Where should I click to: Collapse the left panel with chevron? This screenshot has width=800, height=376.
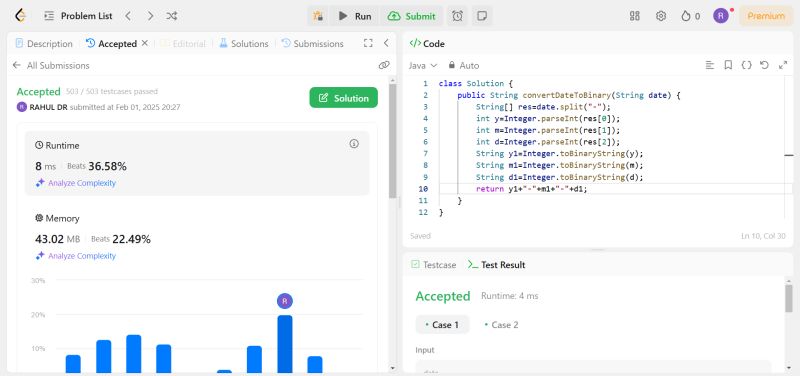pyautogui.click(x=386, y=43)
